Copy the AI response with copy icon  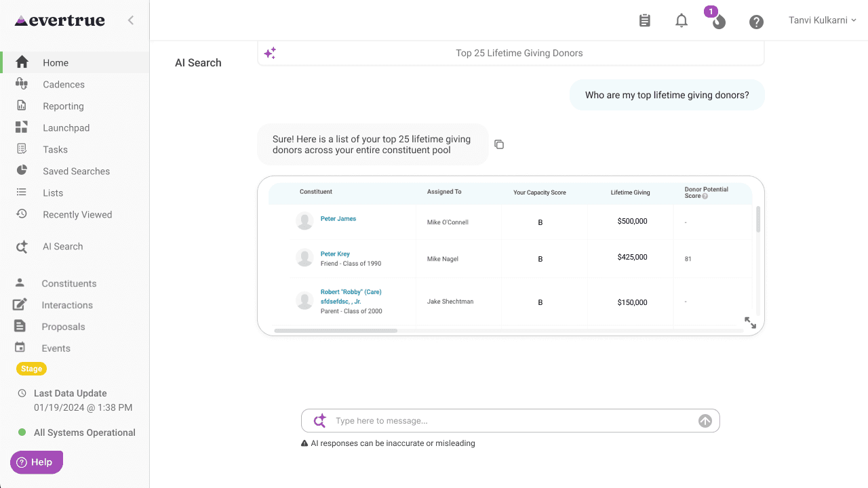pyautogui.click(x=499, y=144)
